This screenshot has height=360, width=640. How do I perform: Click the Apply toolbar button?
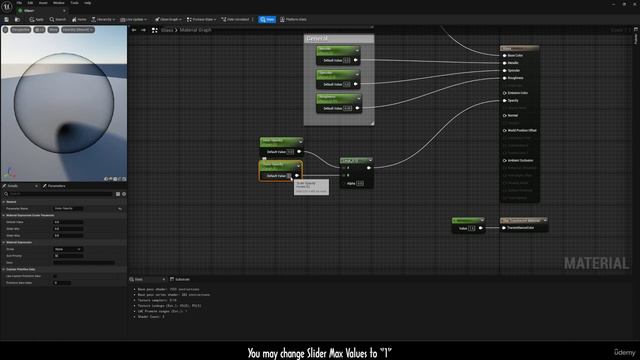36,20
